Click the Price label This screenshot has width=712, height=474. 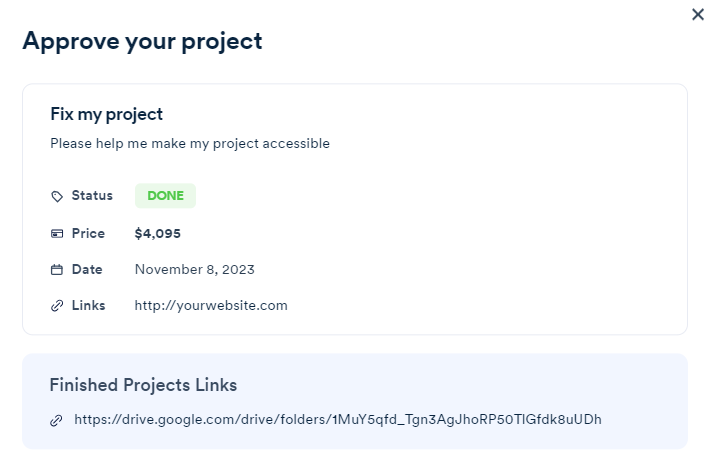[x=88, y=234]
